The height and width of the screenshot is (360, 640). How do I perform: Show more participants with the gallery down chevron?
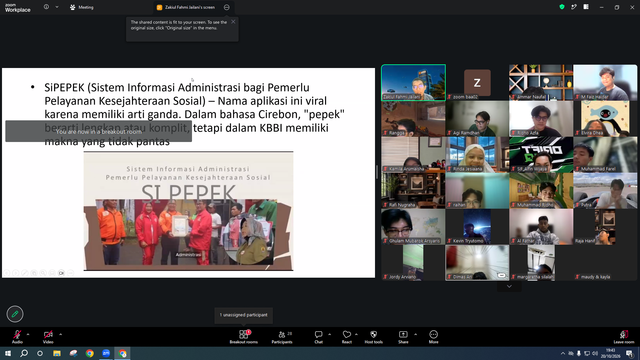pos(509,287)
